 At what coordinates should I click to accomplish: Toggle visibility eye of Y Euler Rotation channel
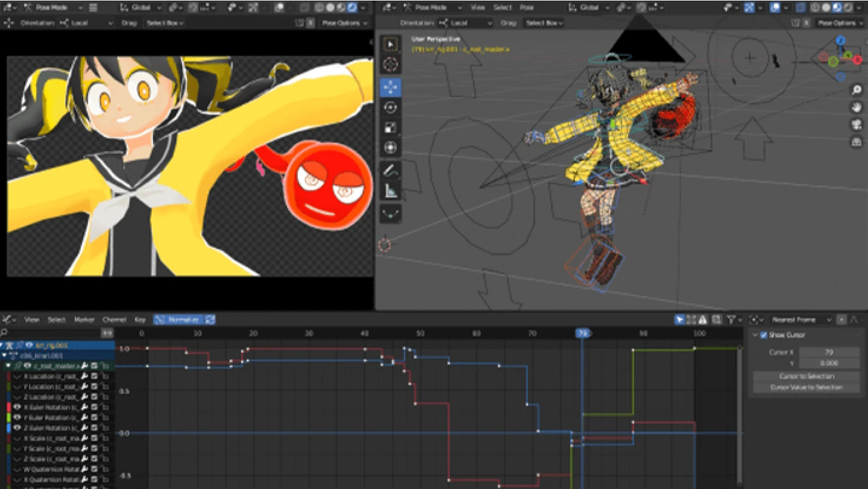click(x=17, y=418)
